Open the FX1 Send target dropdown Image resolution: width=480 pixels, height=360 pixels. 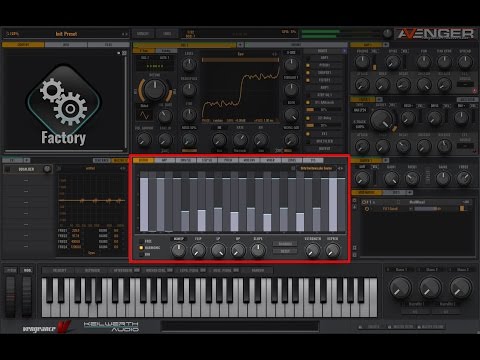(x=390, y=209)
